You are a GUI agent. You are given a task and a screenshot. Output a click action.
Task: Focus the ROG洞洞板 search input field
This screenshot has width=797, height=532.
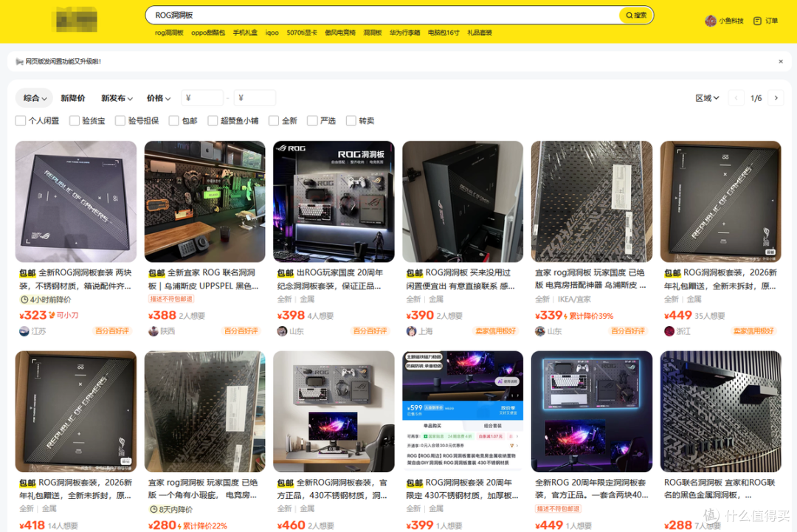tap(384, 15)
